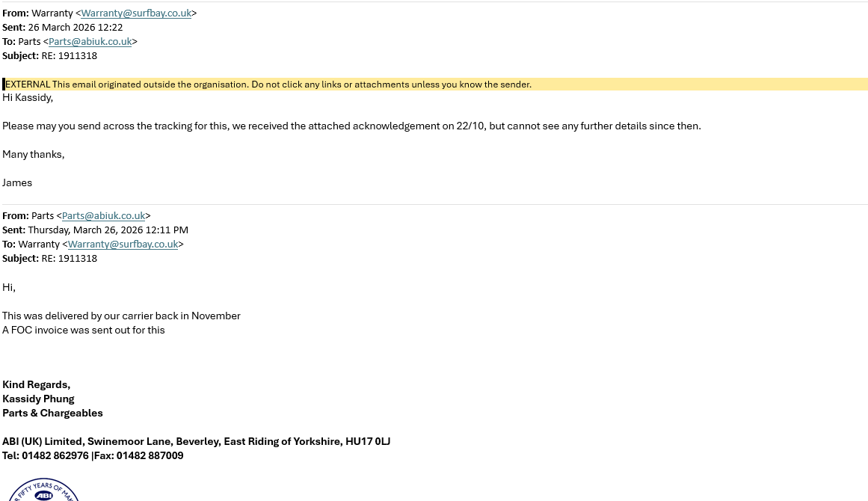
Task: Click the tracking request paragraph text
Action: click(351, 126)
